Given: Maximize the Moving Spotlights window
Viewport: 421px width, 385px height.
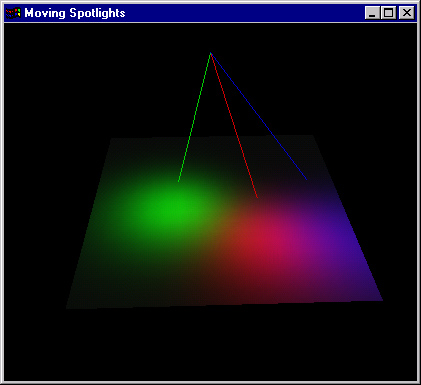Looking at the screenshot, I should point(389,13).
